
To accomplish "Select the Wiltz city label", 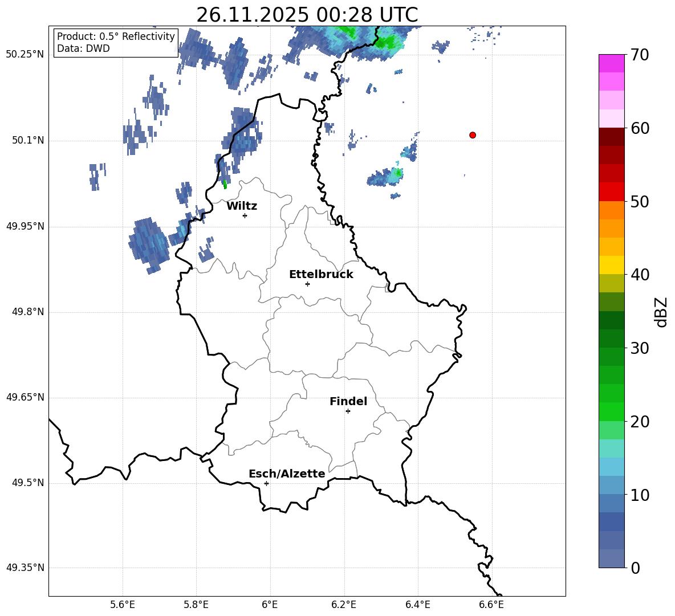I will coord(242,206).
